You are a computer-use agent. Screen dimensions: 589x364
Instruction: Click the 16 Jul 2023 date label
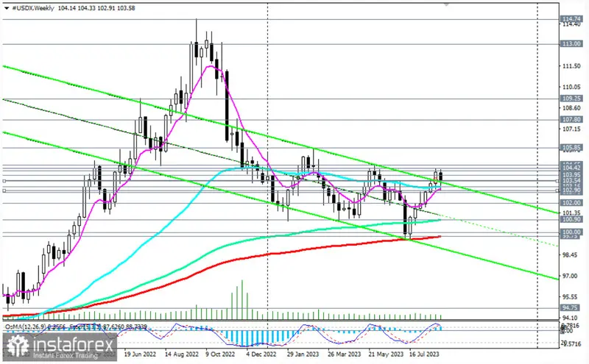(426, 354)
